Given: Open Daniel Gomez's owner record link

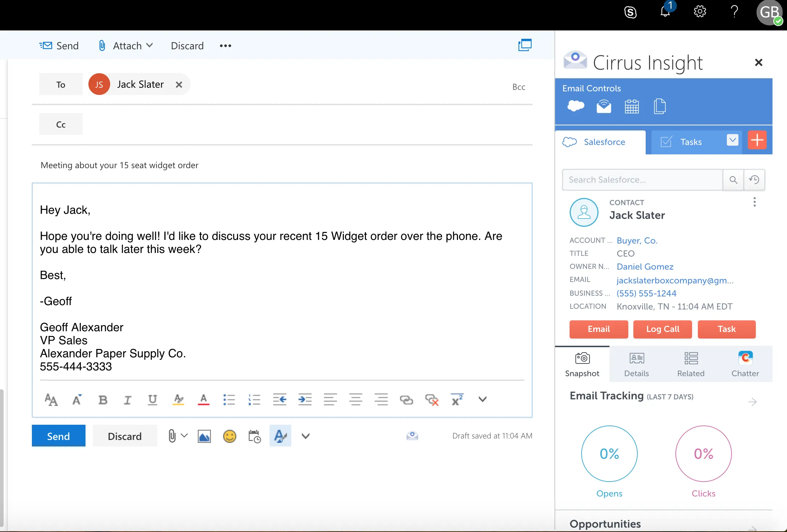Looking at the screenshot, I should 645,266.
